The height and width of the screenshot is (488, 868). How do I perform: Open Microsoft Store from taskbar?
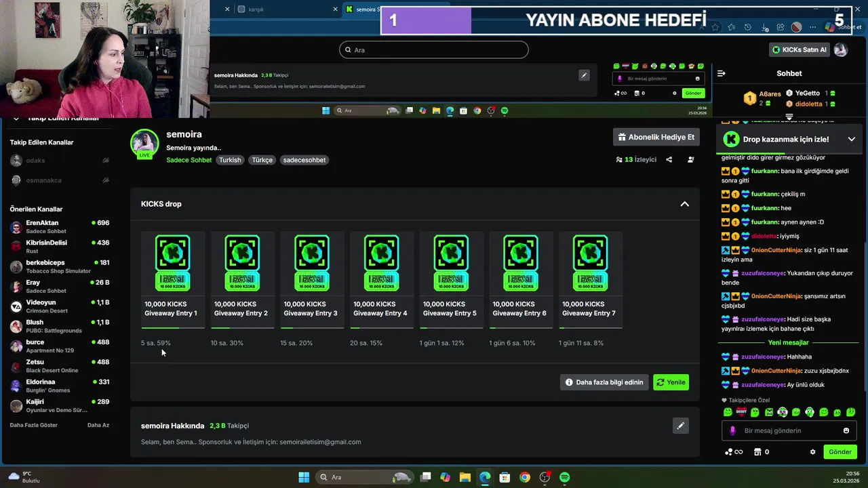click(505, 477)
